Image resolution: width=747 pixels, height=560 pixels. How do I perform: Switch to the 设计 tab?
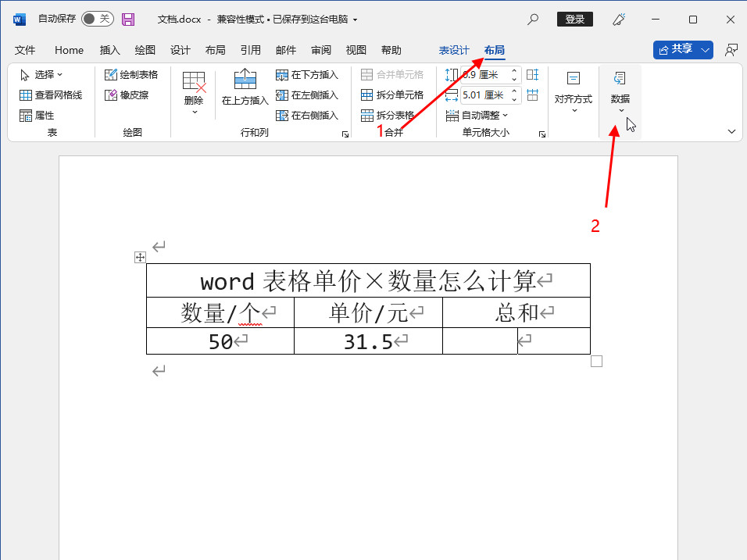coord(180,50)
